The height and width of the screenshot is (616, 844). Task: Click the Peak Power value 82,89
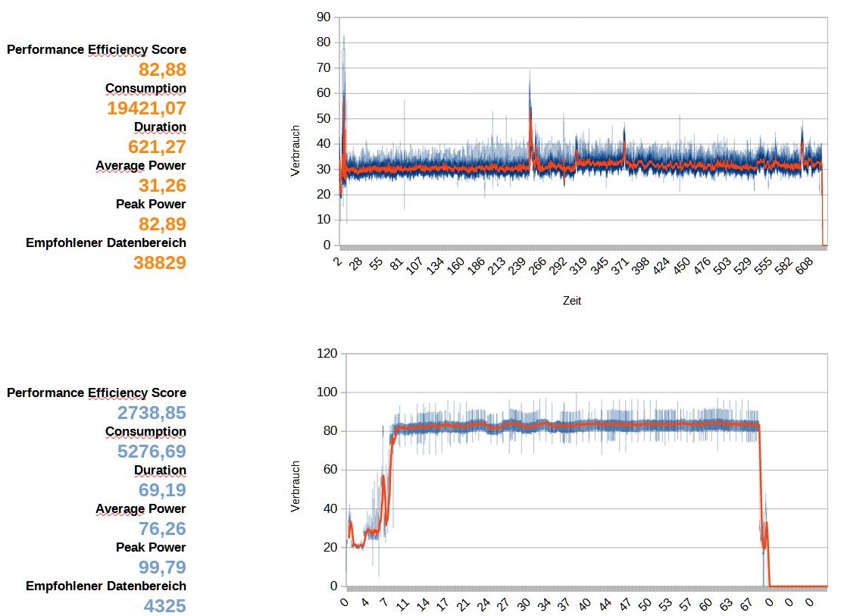click(x=162, y=224)
